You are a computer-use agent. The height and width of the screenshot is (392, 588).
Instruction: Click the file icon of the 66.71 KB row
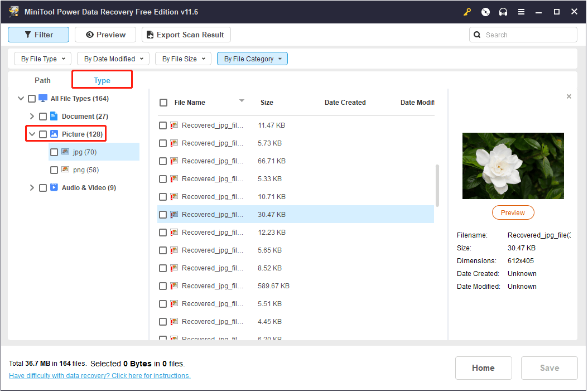tap(174, 161)
